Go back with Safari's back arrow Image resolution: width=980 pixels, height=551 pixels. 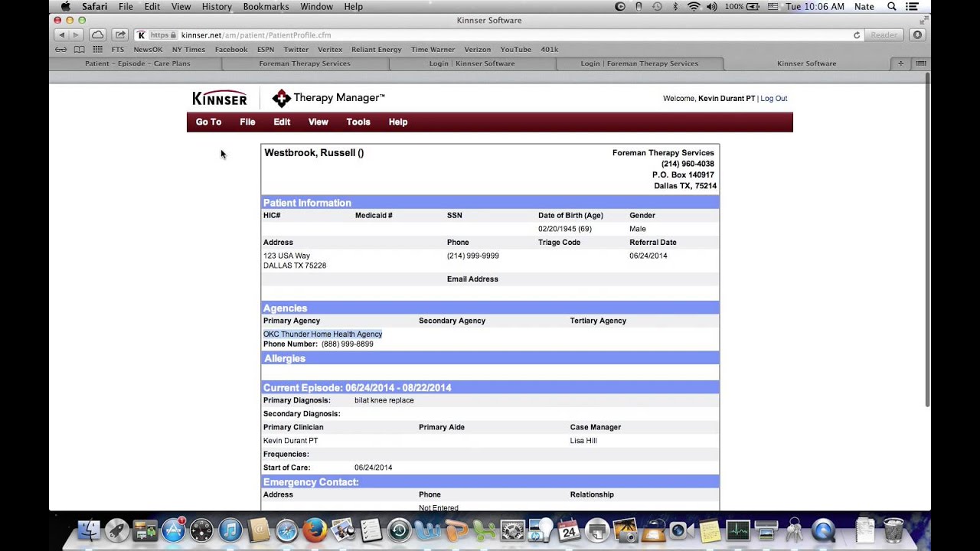tap(61, 35)
